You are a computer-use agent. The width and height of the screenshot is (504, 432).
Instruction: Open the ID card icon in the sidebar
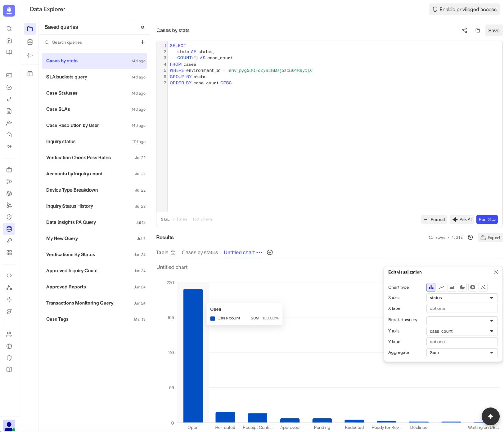pos(9,75)
